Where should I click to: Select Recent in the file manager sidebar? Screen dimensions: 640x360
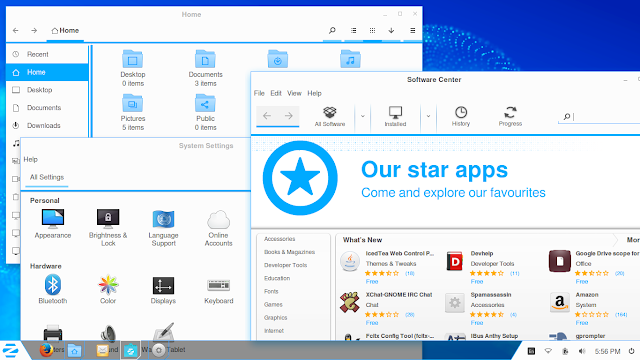click(x=47, y=54)
